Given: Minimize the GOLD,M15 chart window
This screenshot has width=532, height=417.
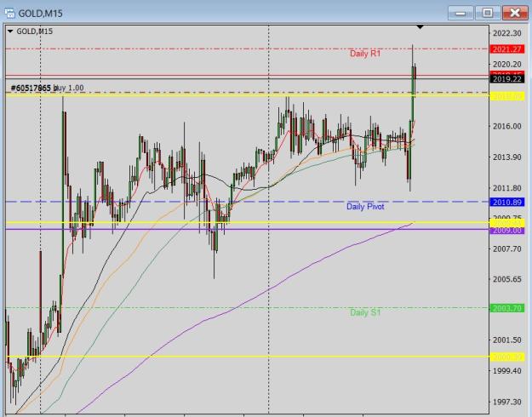Looking at the screenshot, I should coord(460,14).
